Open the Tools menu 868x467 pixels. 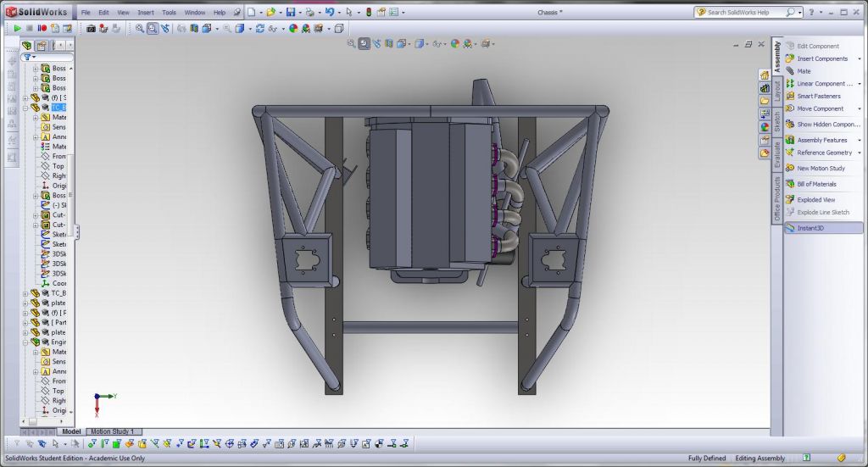click(169, 13)
